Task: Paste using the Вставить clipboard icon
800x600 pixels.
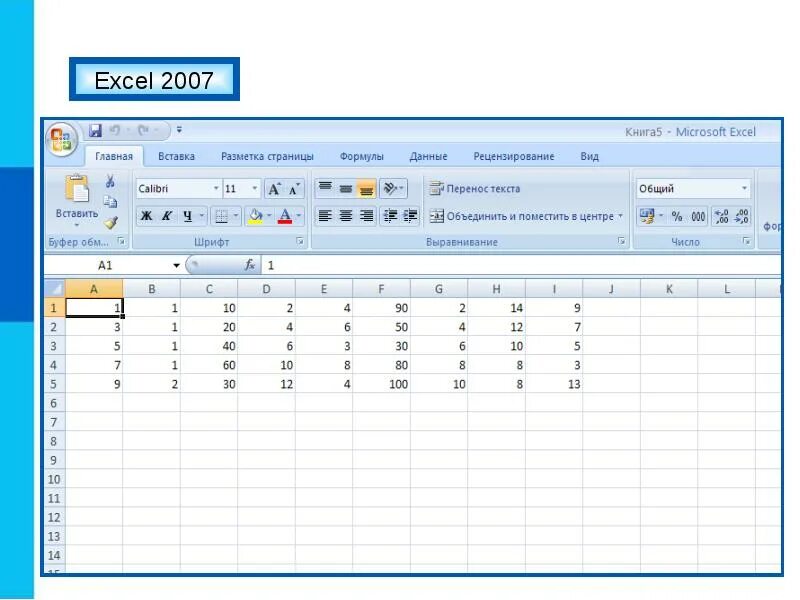Action: 77,189
